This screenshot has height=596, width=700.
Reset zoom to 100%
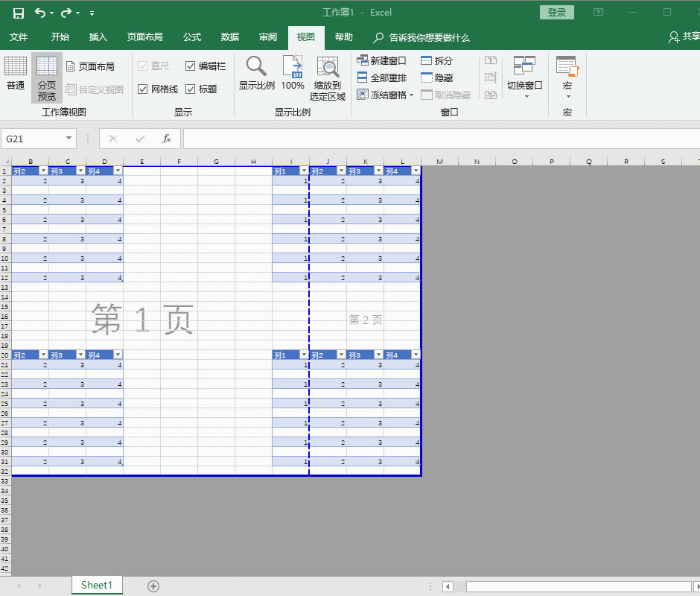click(x=292, y=74)
